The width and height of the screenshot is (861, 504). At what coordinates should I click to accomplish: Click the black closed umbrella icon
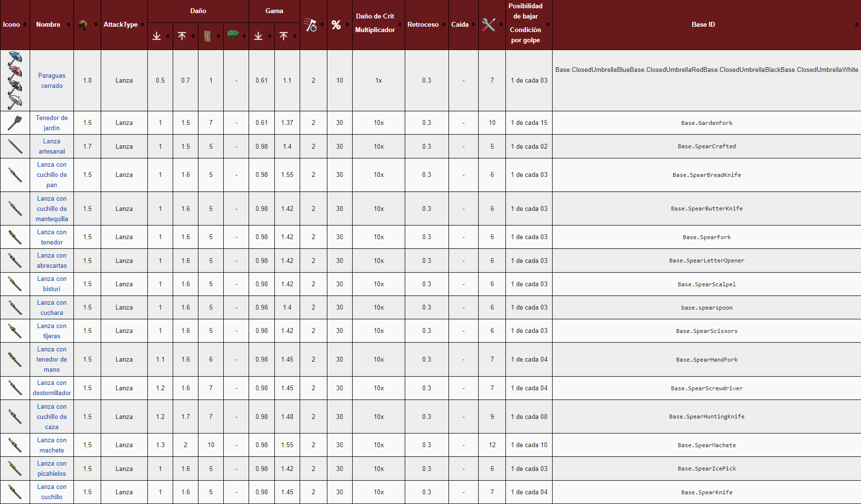pos(15,88)
